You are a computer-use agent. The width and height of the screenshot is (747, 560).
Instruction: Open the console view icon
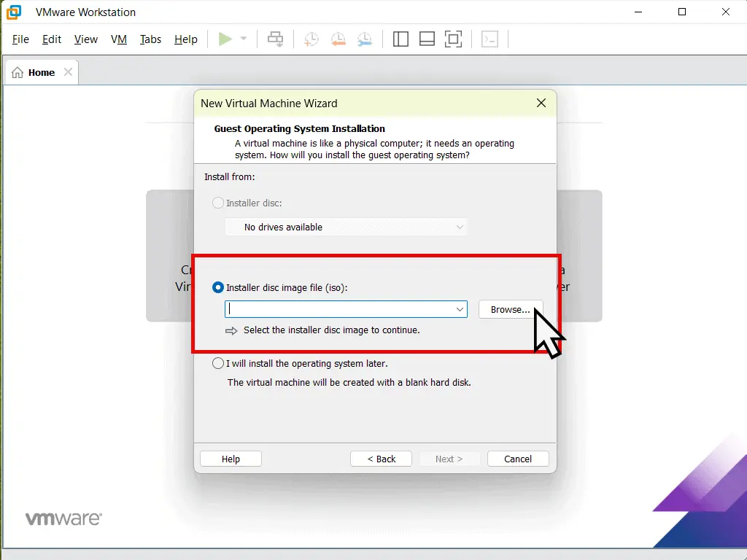pyautogui.click(x=489, y=39)
